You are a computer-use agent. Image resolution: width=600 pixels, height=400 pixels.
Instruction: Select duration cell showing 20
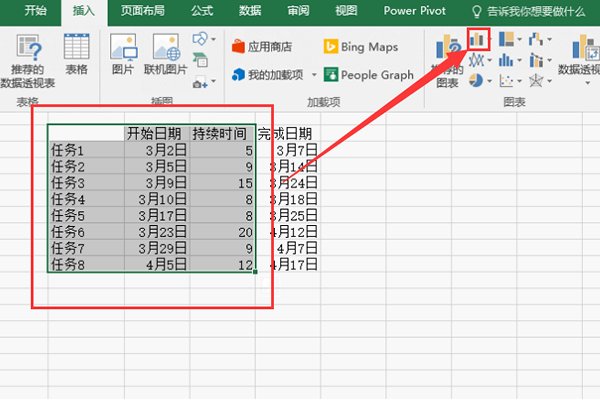[222, 232]
